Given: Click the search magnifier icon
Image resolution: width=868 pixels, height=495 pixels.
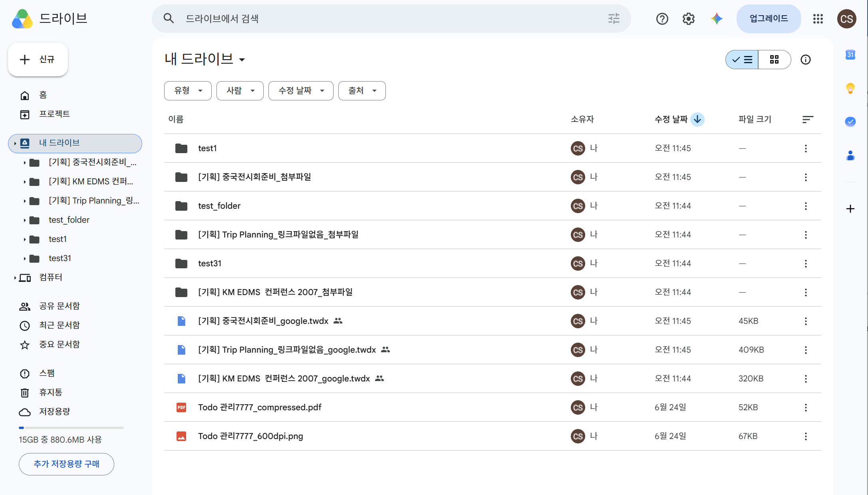Looking at the screenshot, I should pyautogui.click(x=169, y=18).
